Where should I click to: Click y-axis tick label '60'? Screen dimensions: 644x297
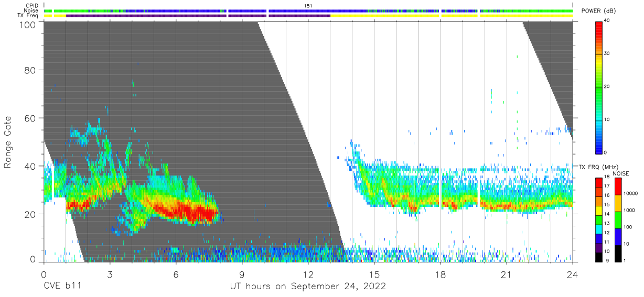click(x=30, y=118)
